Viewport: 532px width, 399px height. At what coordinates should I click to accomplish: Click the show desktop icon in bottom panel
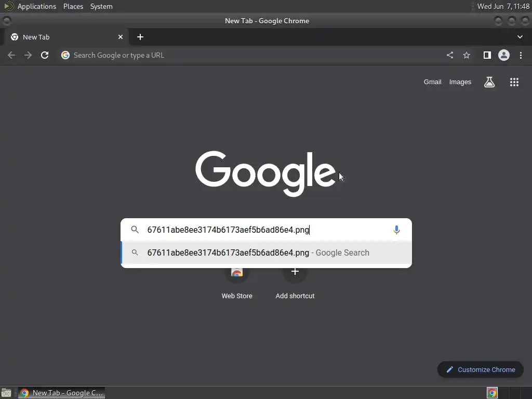[6, 393]
